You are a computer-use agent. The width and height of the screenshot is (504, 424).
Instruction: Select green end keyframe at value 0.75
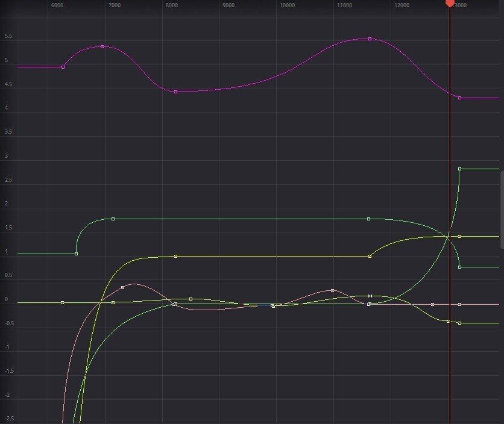coord(459,267)
